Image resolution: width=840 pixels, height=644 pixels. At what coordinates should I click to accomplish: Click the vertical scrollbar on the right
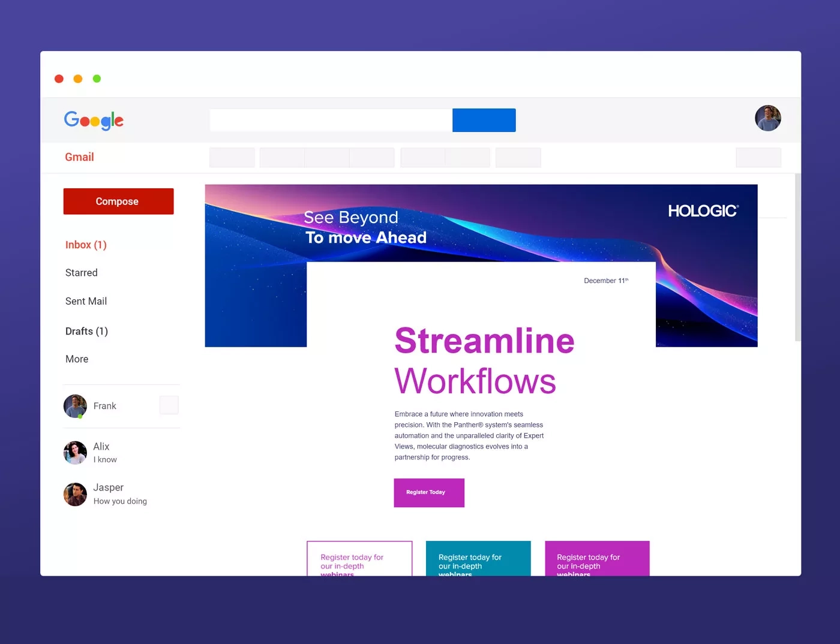pyautogui.click(x=797, y=258)
